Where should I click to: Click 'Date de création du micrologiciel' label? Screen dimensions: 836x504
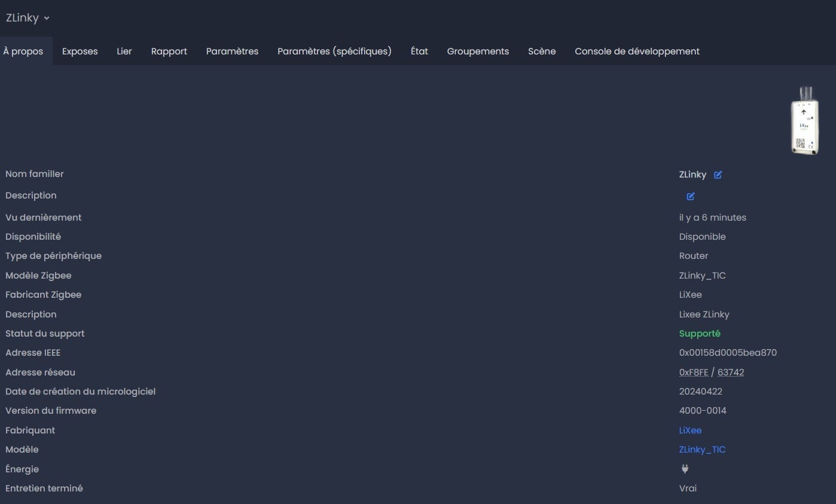pos(81,392)
